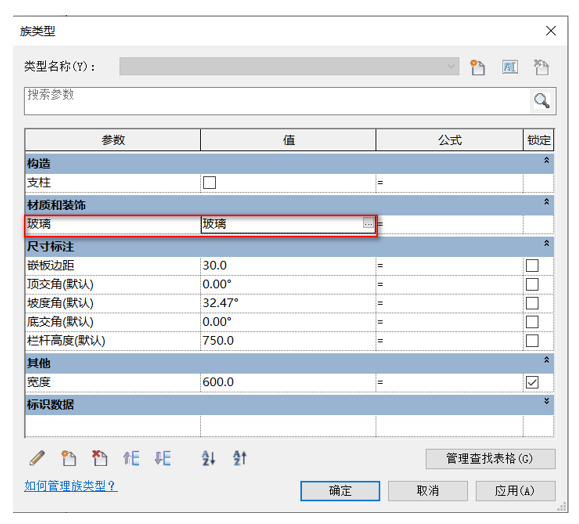This screenshot has height=524, width=579.
Task: Sort parameters in descending order
Action: pos(240,458)
